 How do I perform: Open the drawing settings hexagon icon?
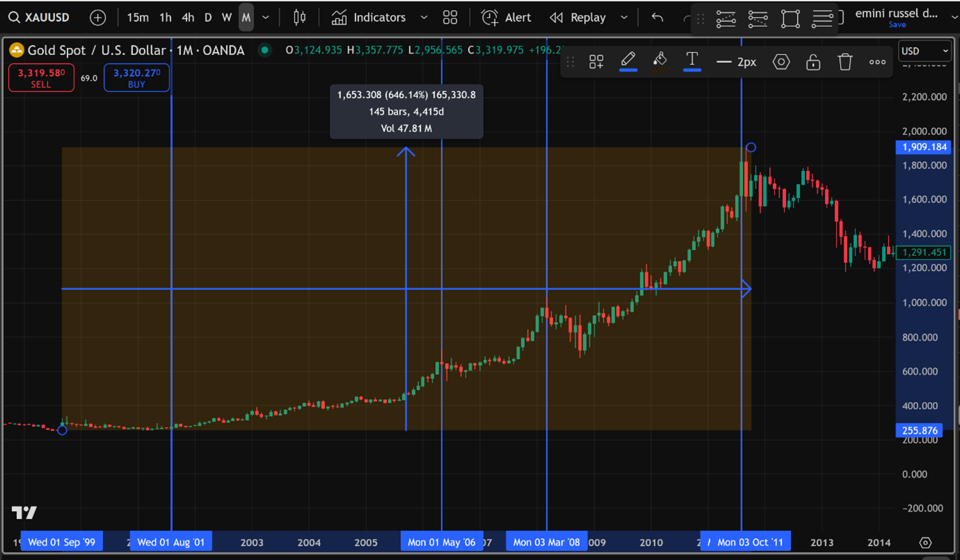click(781, 62)
